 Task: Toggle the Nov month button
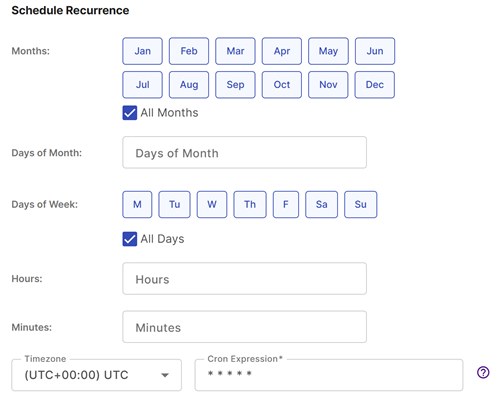(x=328, y=85)
